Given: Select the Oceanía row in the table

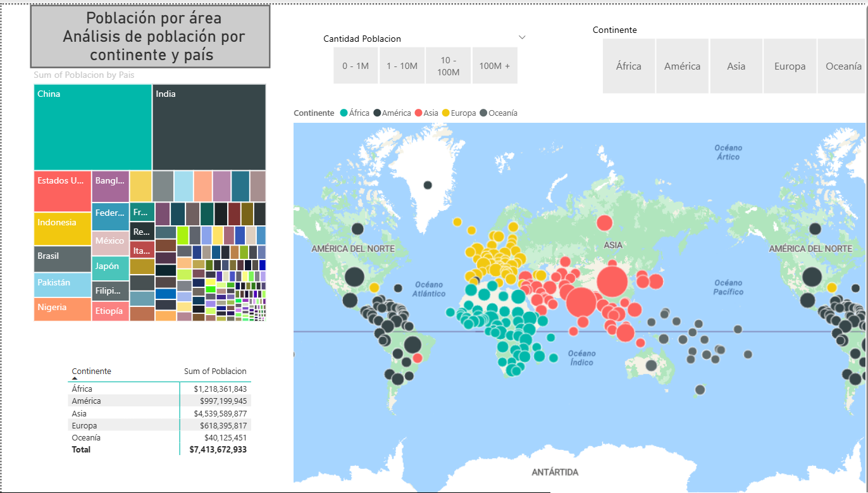Looking at the screenshot, I should [x=159, y=437].
